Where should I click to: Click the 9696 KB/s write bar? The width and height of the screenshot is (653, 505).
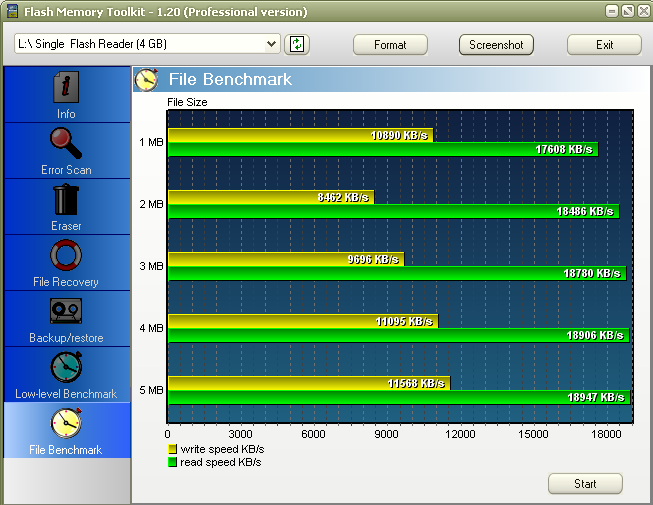pos(286,259)
